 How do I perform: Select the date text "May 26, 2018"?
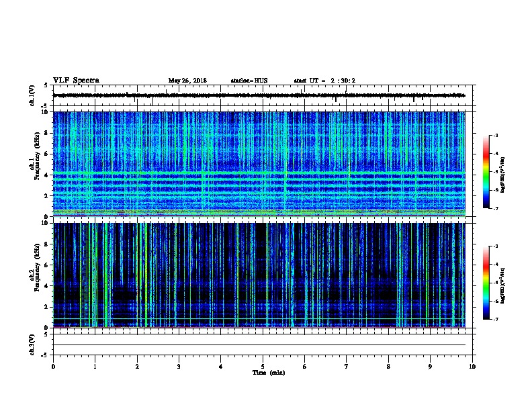point(187,81)
